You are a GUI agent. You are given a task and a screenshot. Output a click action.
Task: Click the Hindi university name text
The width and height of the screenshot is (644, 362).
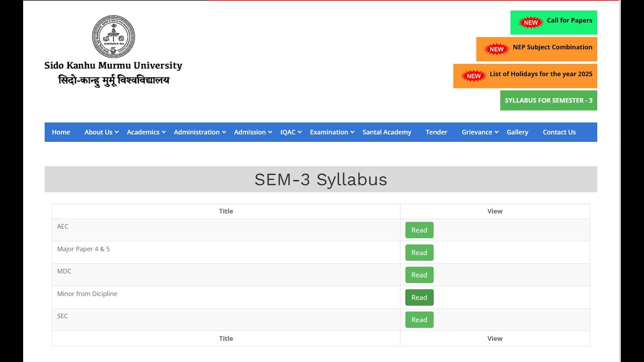[114, 80]
